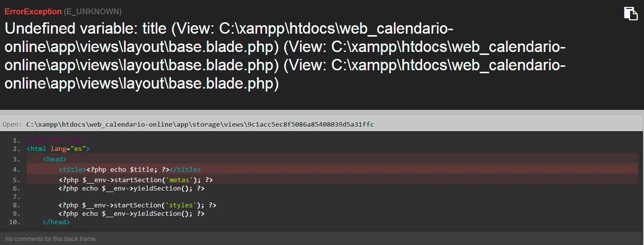Click the ErrorException class name

[x=33, y=11]
